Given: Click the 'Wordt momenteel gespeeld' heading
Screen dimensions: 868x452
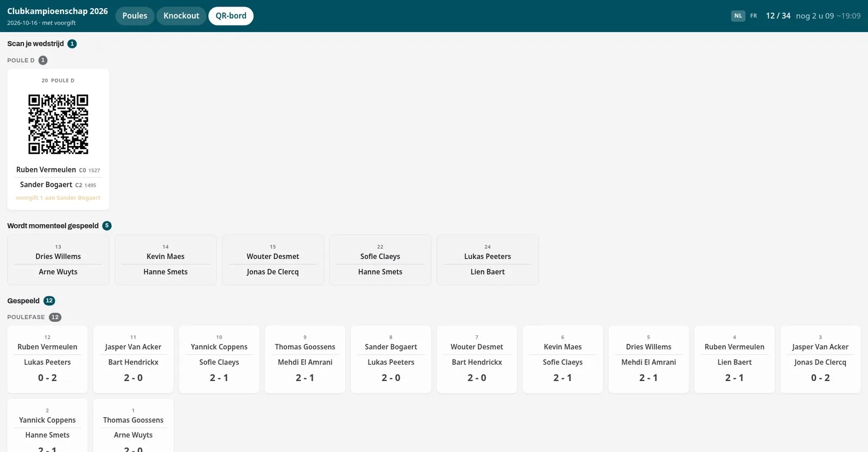Looking at the screenshot, I should (x=53, y=226).
